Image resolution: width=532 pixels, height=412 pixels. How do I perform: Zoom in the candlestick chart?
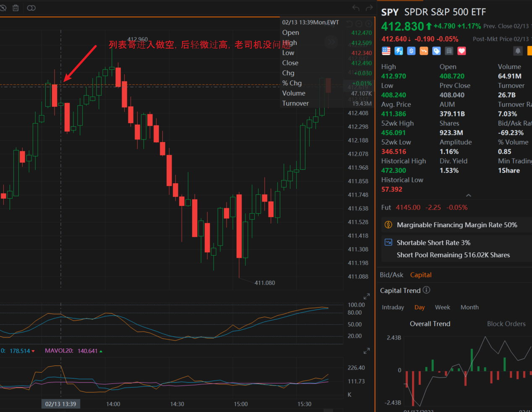point(369,24)
